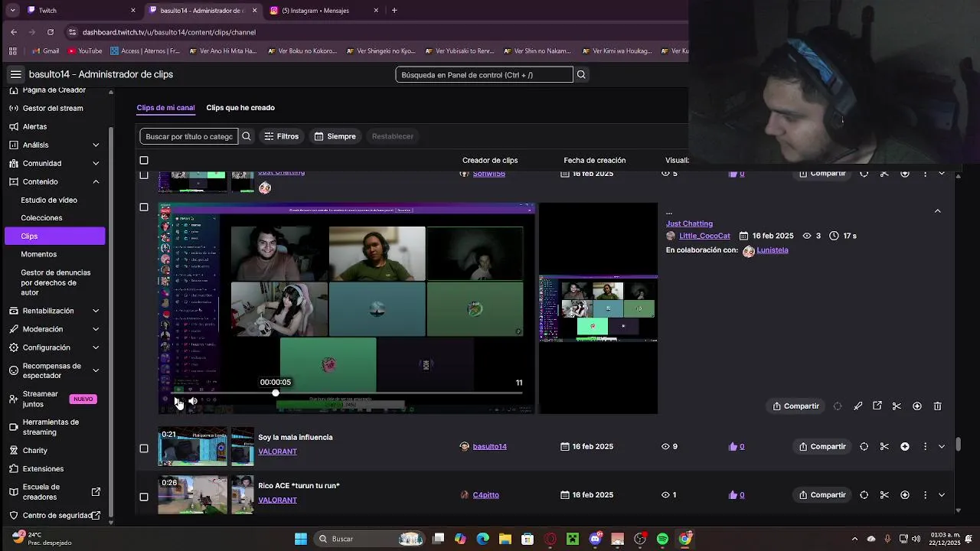Click scissors icon for Rico ACE clip

(x=884, y=495)
